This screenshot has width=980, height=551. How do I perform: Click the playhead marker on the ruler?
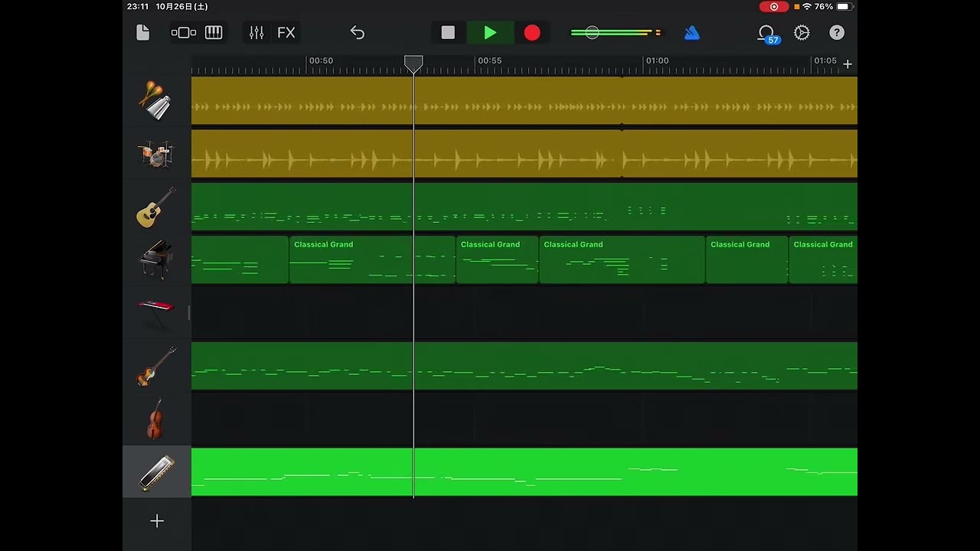[413, 63]
